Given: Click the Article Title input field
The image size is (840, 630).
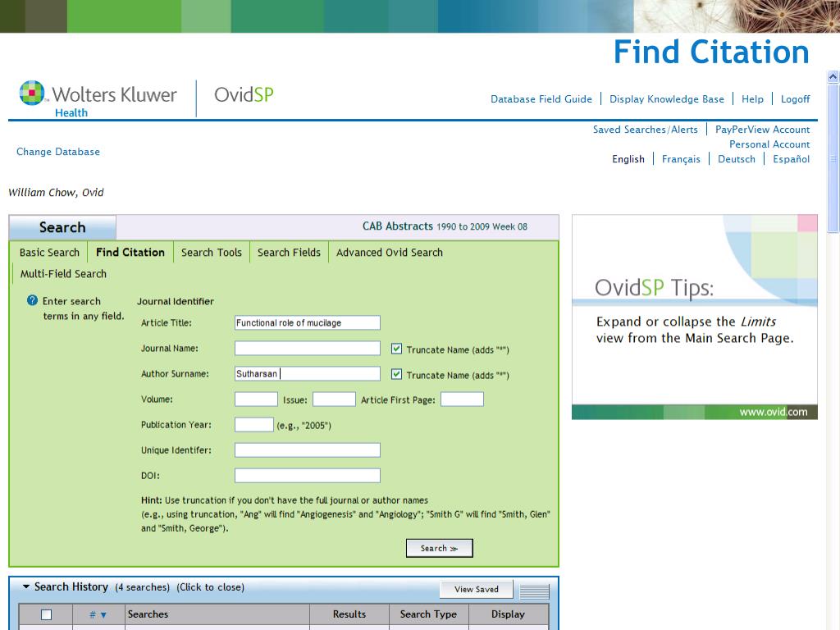Looking at the screenshot, I should (x=308, y=322).
